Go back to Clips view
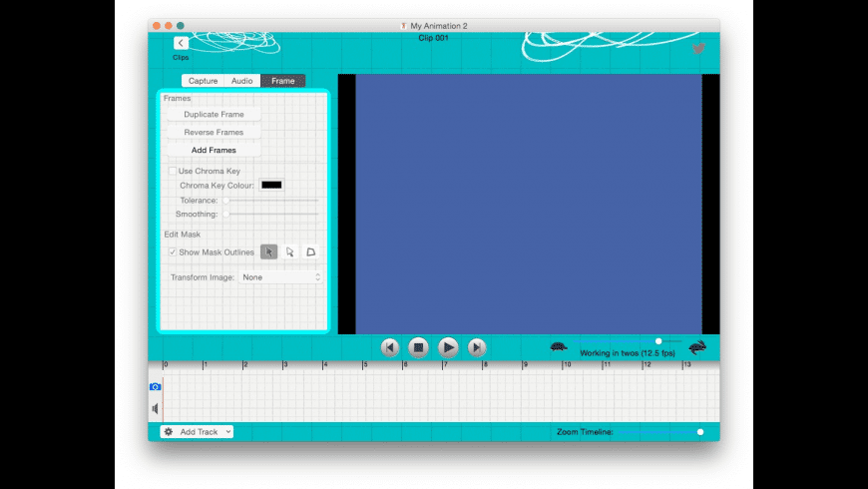Viewport: 868px width, 489px height. pyautogui.click(x=181, y=43)
